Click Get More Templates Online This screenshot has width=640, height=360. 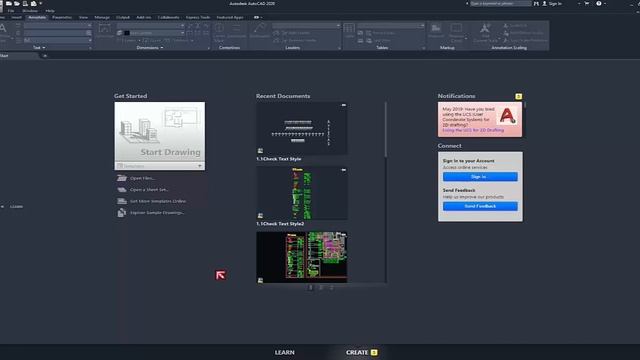coord(158,201)
